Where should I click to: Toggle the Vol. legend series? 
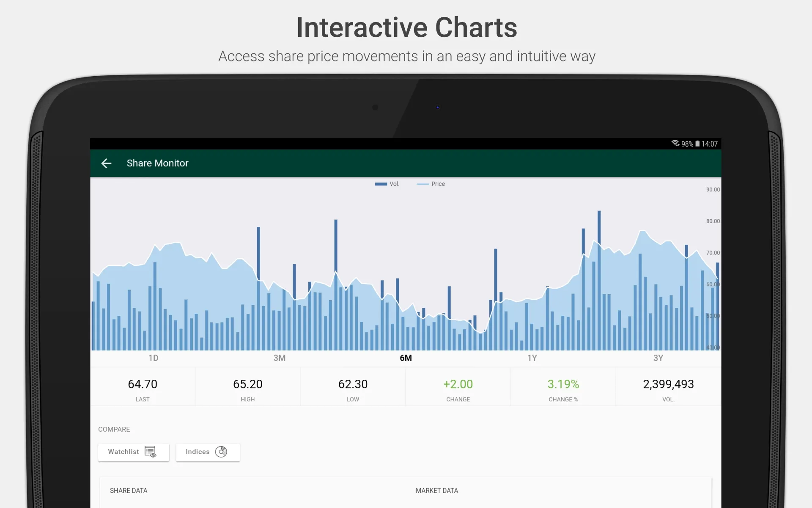(387, 184)
